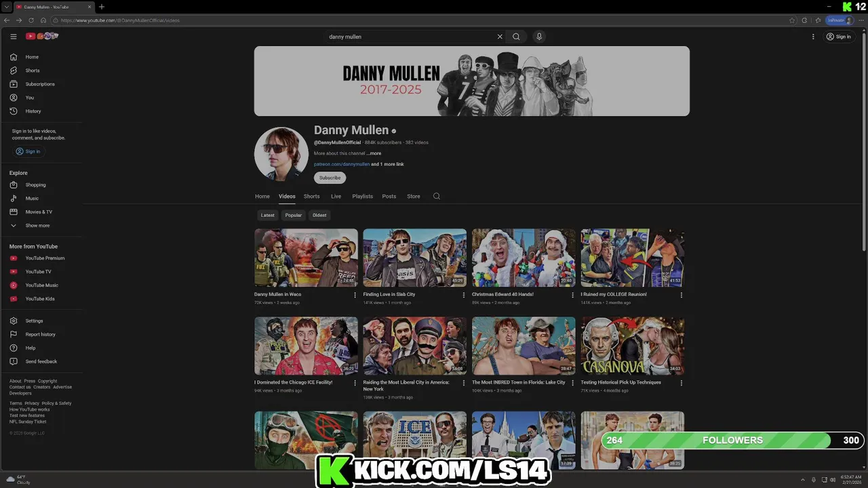The image size is (868, 488).
Task: Open patreon.com/dannymullen link
Action: click(342, 164)
